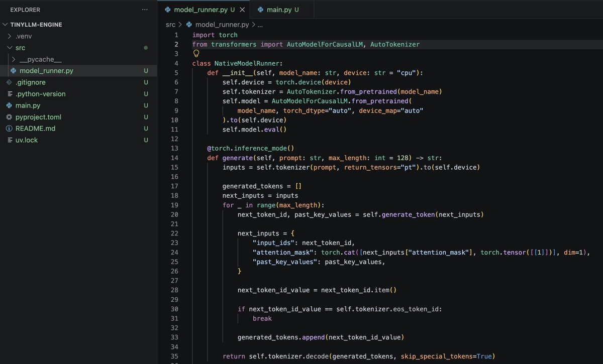This screenshot has height=364, width=603.
Task: Click the Python icon in model_runner.py tab
Action: pos(168,10)
